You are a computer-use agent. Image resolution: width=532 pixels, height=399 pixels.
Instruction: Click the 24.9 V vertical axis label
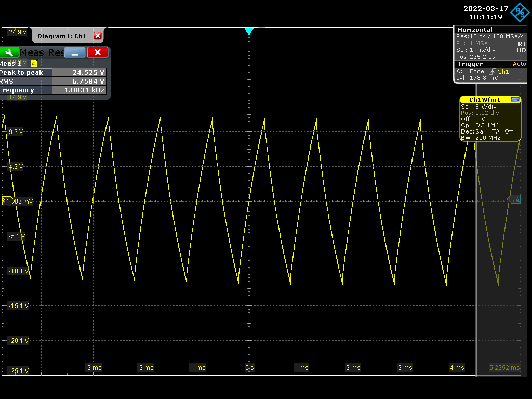[x=18, y=32]
